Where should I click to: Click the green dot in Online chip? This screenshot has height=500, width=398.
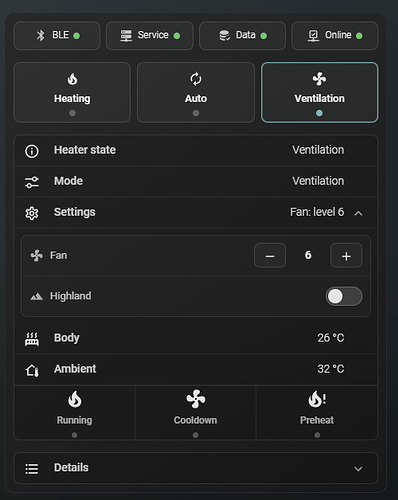pyautogui.click(x=359, y=36)
